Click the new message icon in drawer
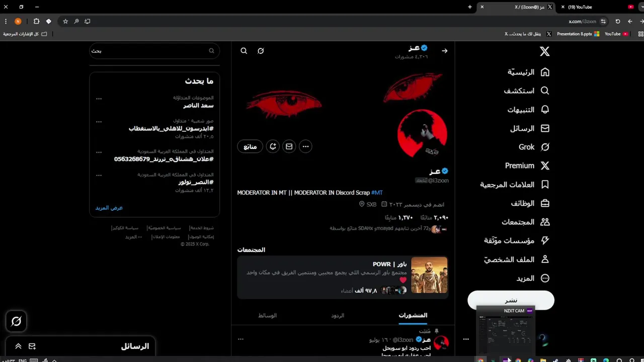Screen dimensions: 644x362 pos(32,346)
